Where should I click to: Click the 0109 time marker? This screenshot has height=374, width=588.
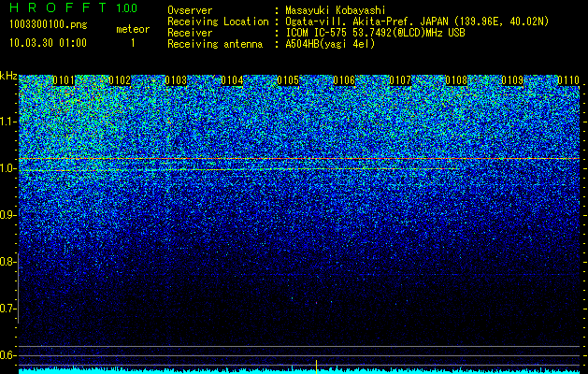[x=512, y=80]
